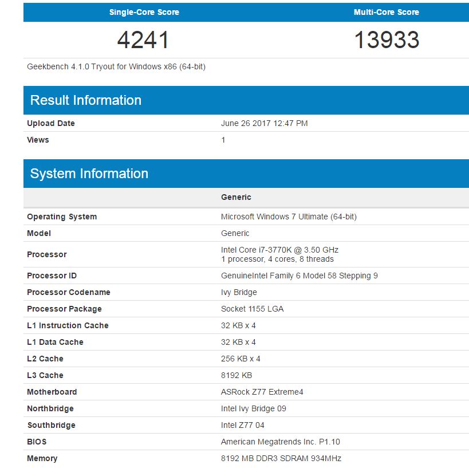Click the Processor Codename label
The height and width of the screenshot is (476, 469).
pyautogui.click(x=69, y=292)
